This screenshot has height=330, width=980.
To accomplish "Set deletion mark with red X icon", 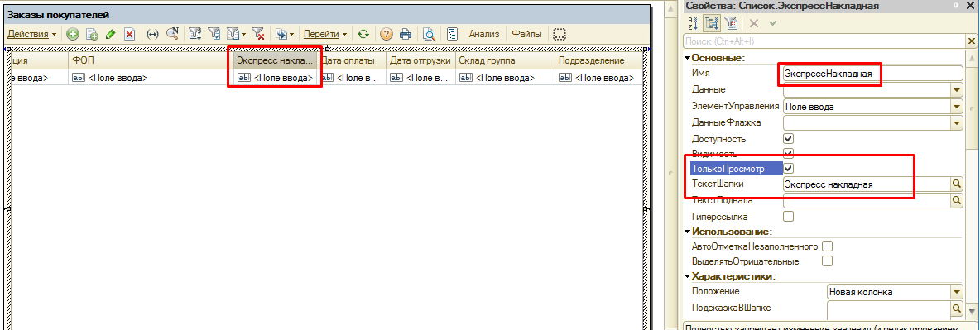I will click(x=129, y=34).
